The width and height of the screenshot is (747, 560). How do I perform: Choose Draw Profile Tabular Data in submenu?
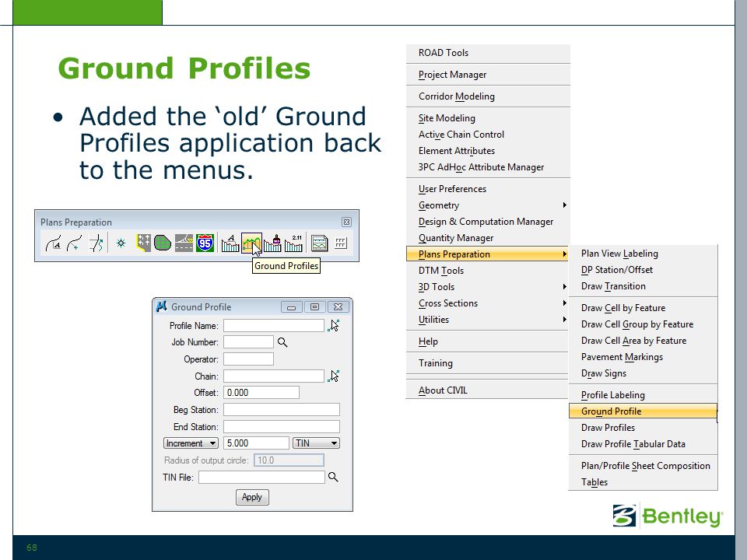pyautogui.click(x=644, y=444)
